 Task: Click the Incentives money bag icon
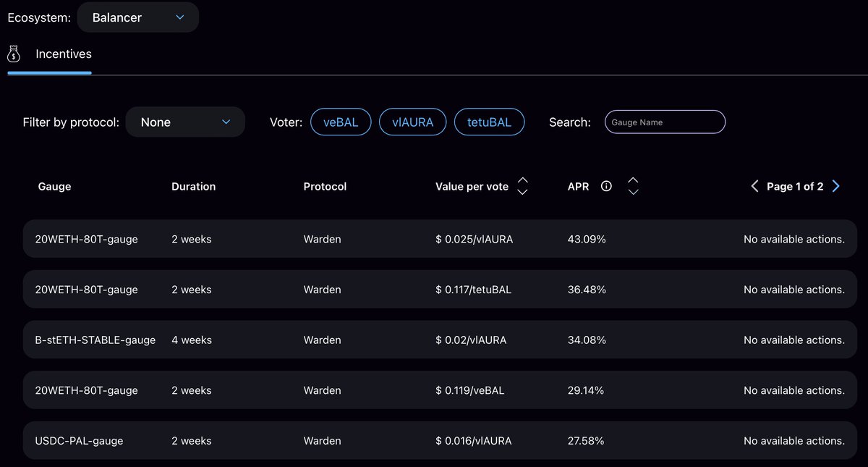[13, 54]
